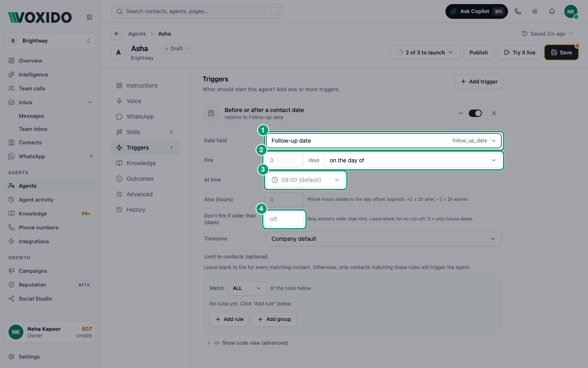This screenshot has height=368, width=588.
Task: Click the calendar trigger icon
Action: click(211, 113)
